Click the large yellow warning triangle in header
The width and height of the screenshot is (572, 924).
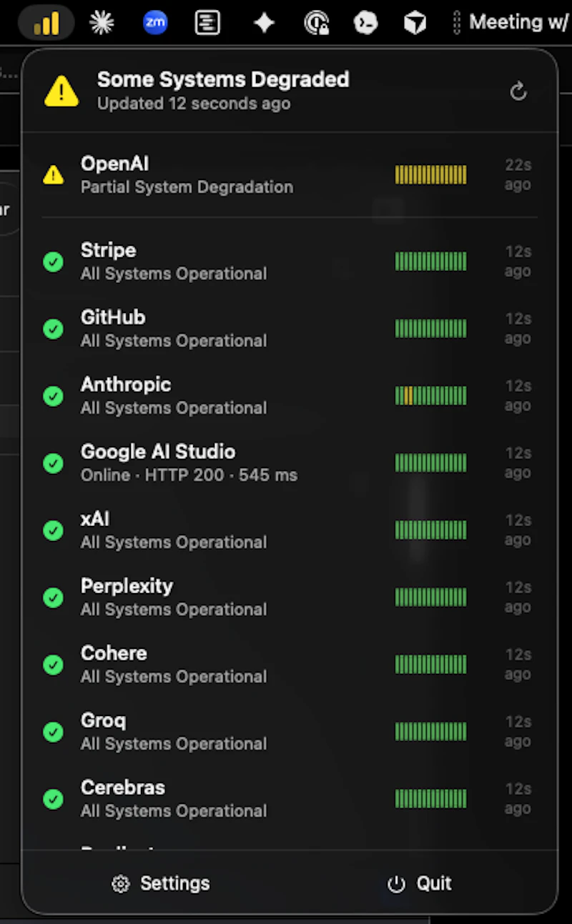click(61, 91)
